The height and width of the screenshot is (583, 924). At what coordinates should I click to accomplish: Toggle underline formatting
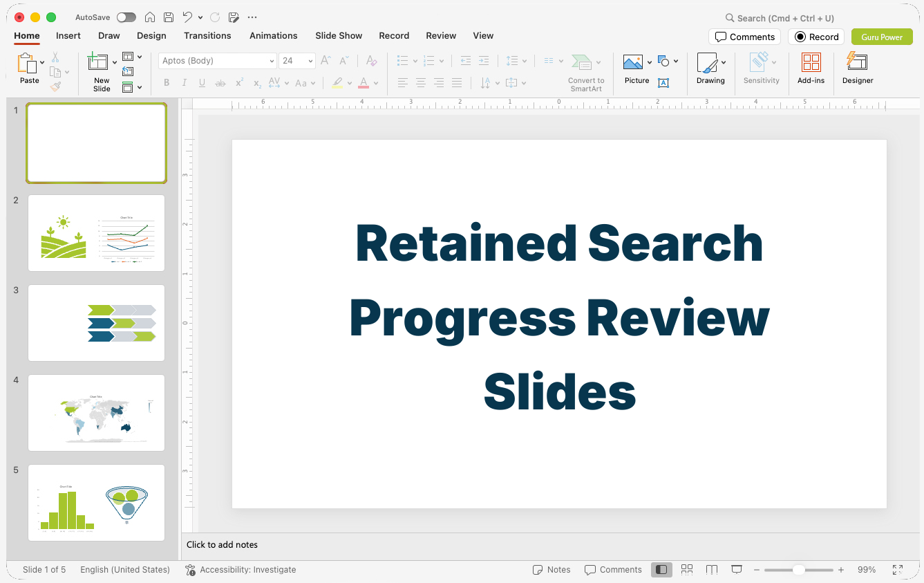[x=202, y=83]
